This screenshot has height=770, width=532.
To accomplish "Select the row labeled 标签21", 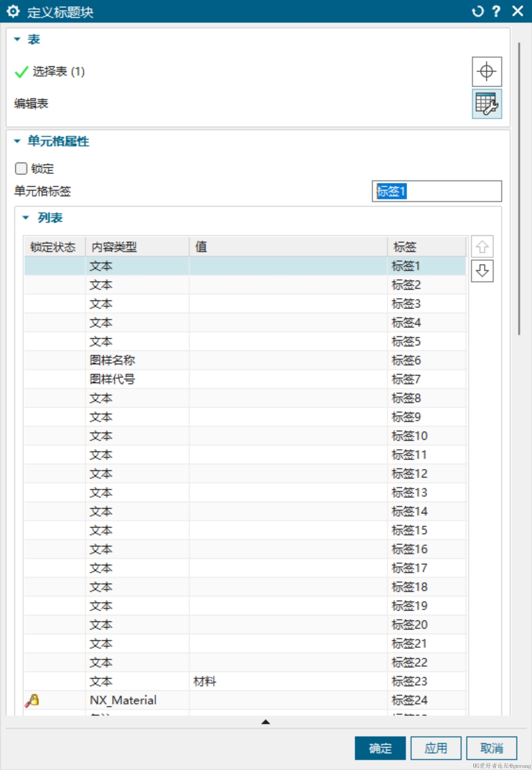I will pos(245,643).
